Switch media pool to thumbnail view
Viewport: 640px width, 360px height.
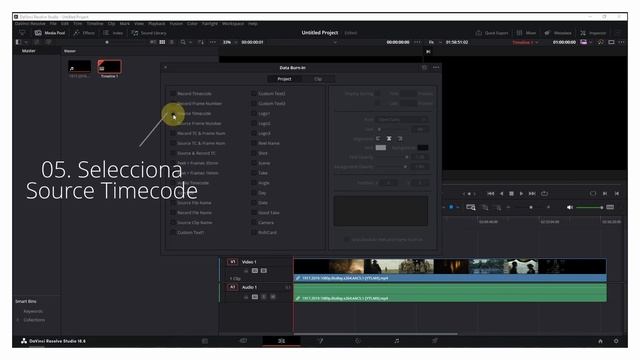coord(162,42)
